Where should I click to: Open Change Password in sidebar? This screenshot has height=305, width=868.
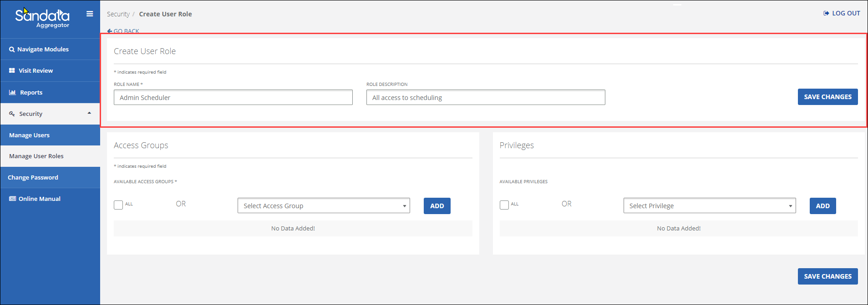[x=33, y=178]
